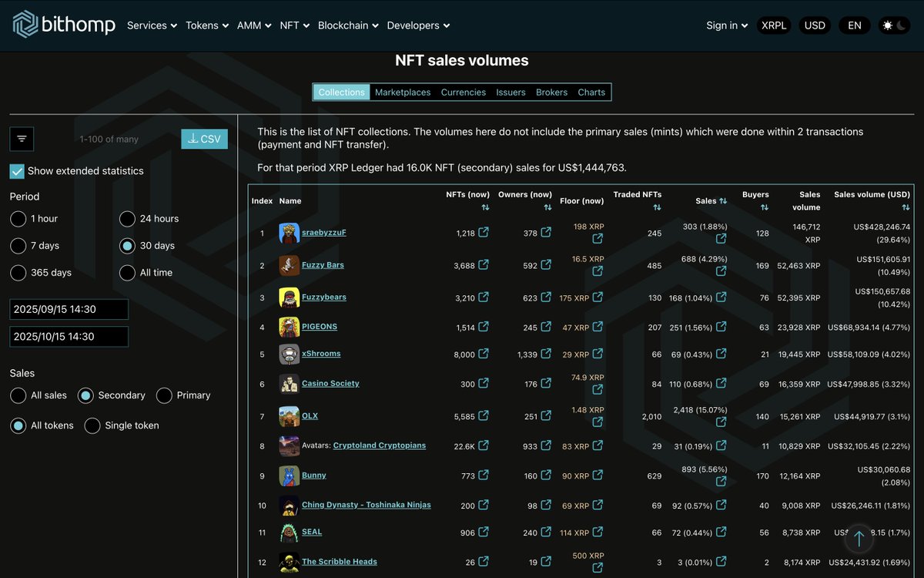Open sraebyzzuF NFTs external link icon
Image resolution: width=924 pixels, height=578 pixels.
pos(484,232)
